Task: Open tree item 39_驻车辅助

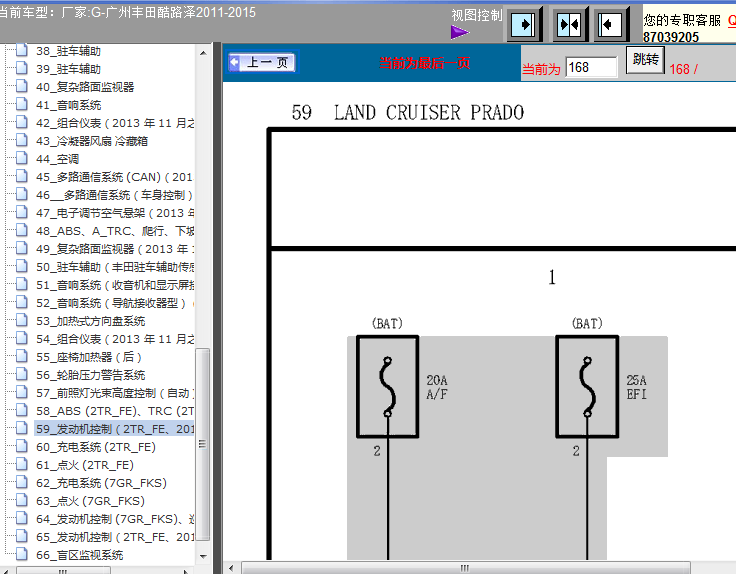Action: [x=69, y=69]
